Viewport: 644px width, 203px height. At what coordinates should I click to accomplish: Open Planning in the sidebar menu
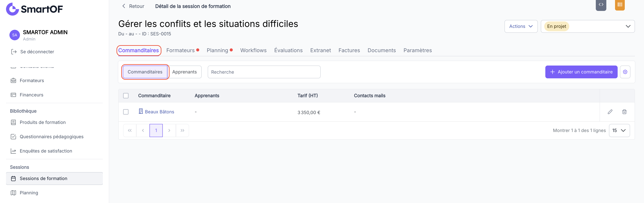(x=29, y=193)
